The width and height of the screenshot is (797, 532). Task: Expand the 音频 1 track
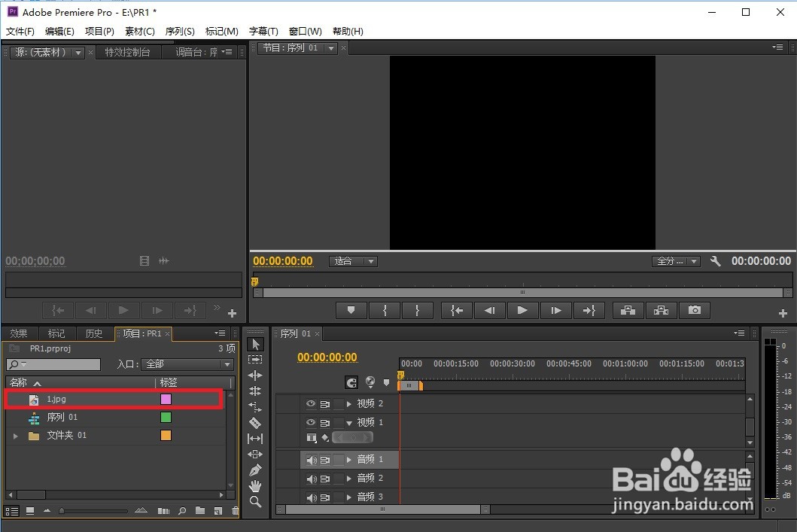(x=348, y=459)
